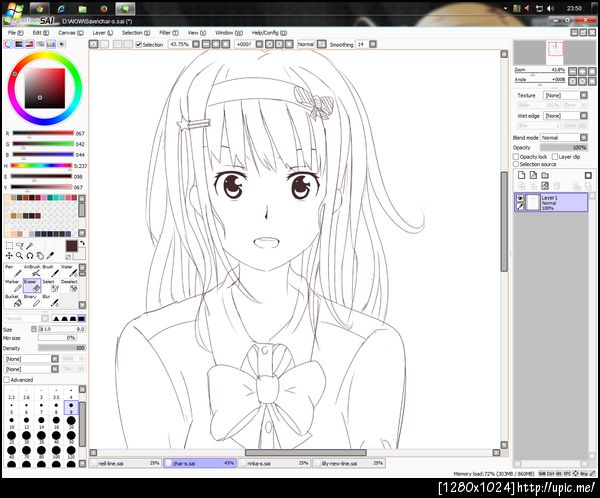Click the layer Opacity slider bar
The image size is (600, 498).
pyautogui.click(x=564, y=147)
